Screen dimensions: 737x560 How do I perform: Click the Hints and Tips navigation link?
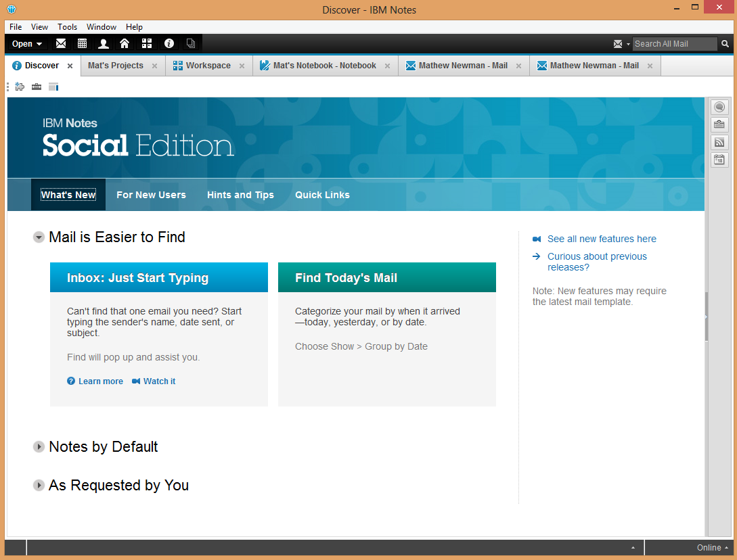click(240, 195)
